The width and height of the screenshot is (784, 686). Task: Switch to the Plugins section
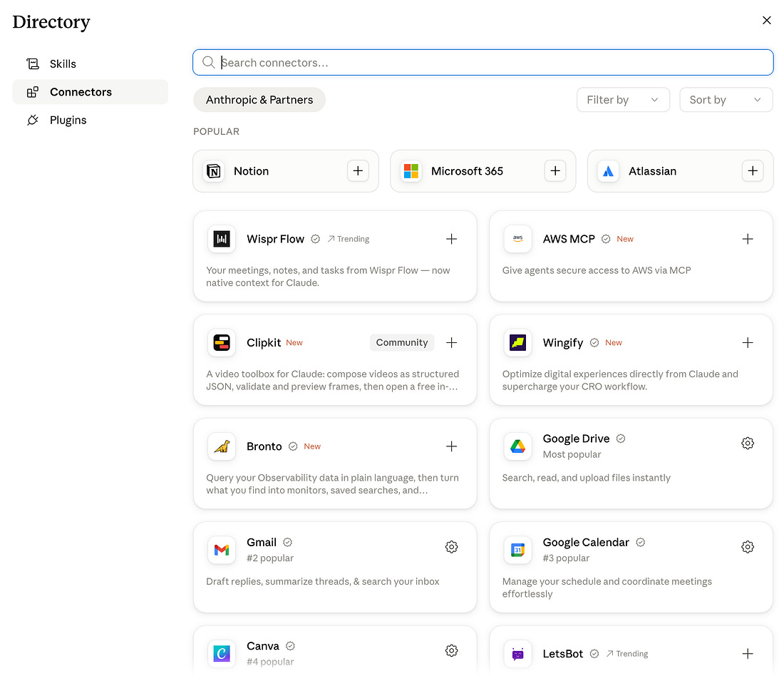point(91,120)
